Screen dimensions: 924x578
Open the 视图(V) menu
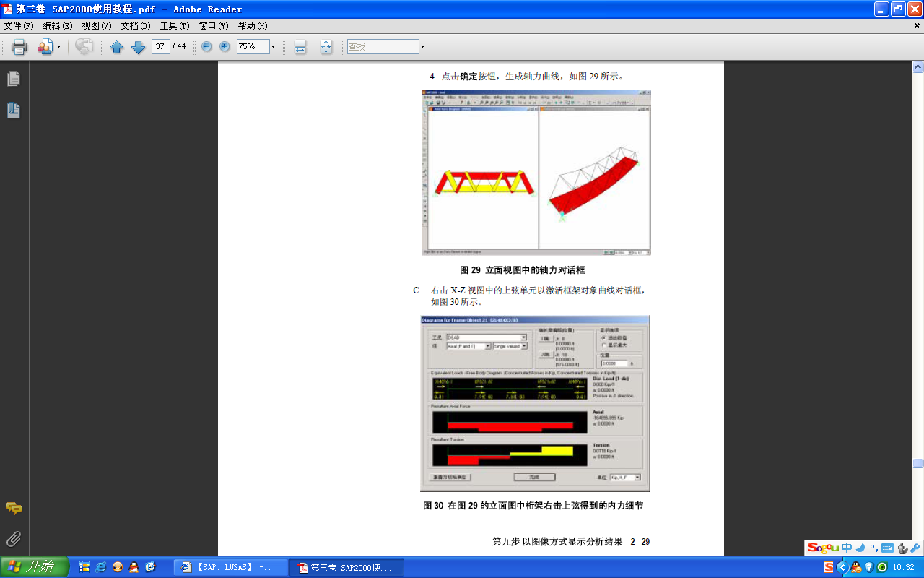(x=97, y=26)
